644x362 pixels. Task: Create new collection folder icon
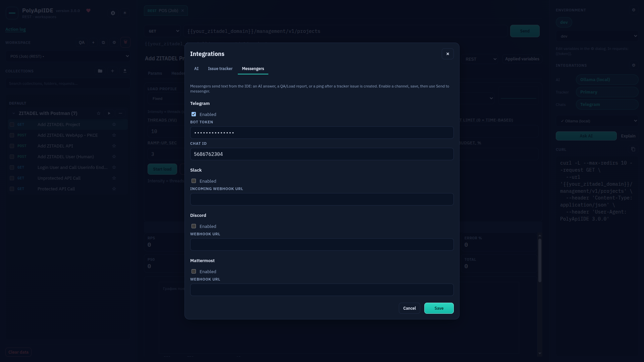tap(100, 71)
